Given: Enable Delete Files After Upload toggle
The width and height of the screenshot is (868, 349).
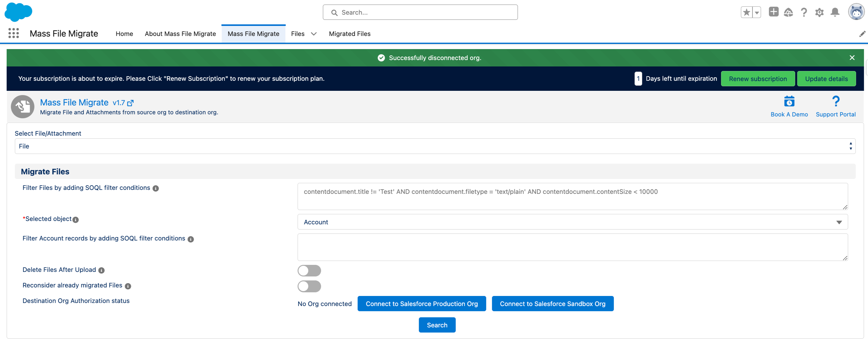Looking at the screenshot, I should tap(309, 270).
